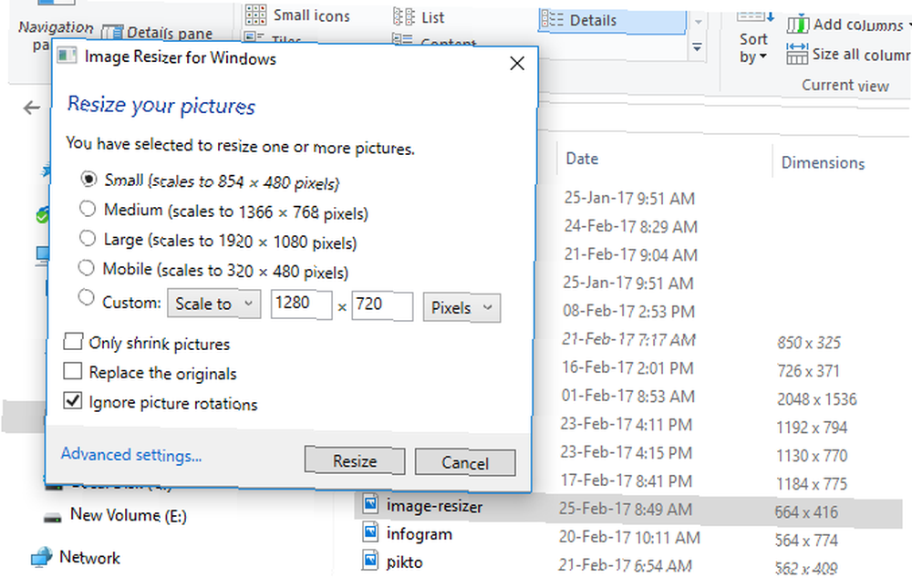Select the Large 1920 × 1080 option
The image size is (912, 588).
tap(88, 238)
